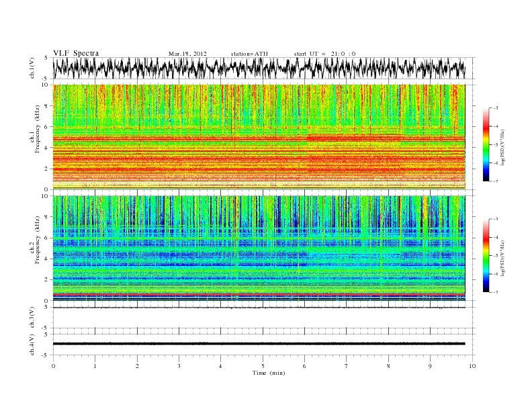The height and width of the screenshot is (411, 532).
Task: Click the "4" kHz tick on ch.2 spectrogram
Action: [x=47, y=259]
